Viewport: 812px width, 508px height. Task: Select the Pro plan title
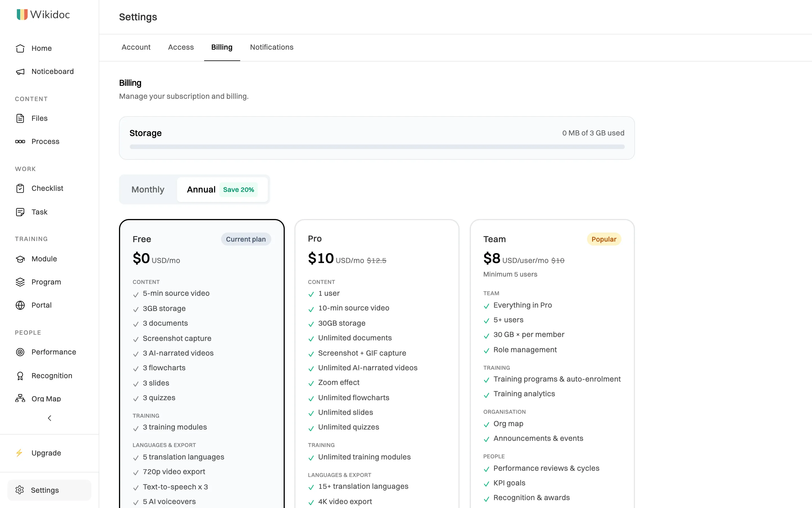point(315,238)
